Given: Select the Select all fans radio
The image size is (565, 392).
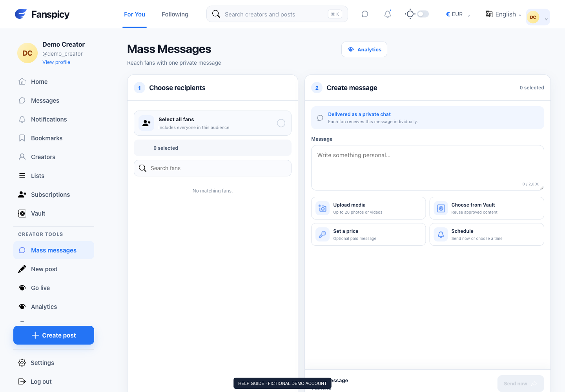Looking at the screenshot, I should (281, 123).
